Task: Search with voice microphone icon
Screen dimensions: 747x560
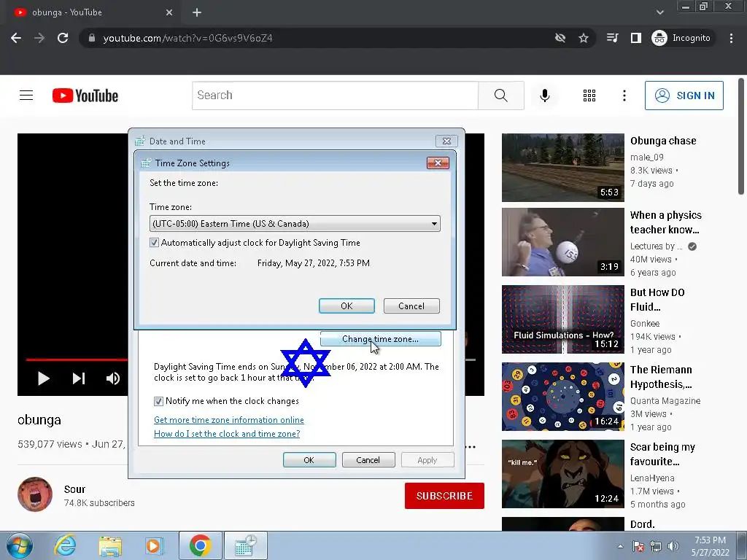Action: click(544, 96)
